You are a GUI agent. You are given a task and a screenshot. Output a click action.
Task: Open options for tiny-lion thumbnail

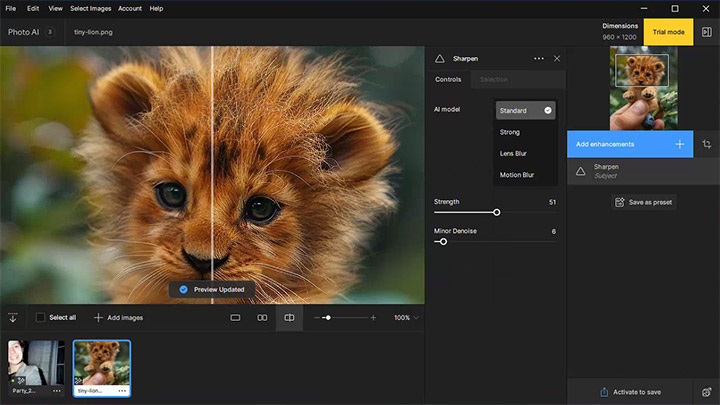coord(121,391)
